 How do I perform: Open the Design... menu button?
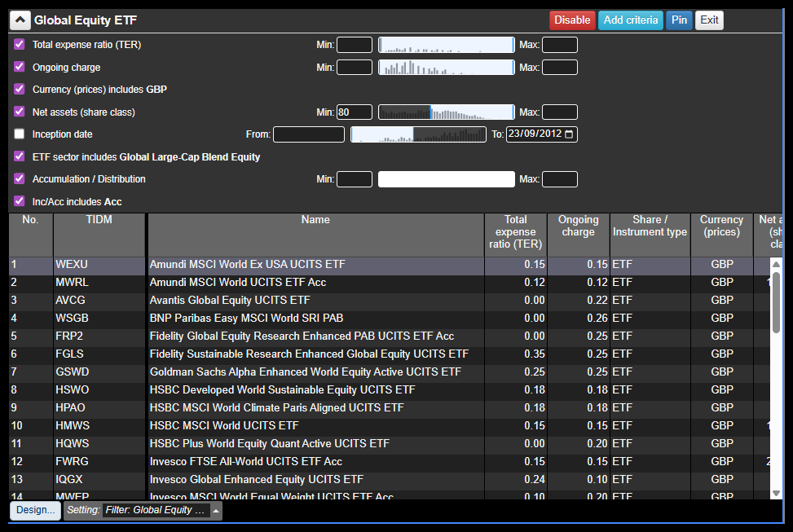pos(35,511)
